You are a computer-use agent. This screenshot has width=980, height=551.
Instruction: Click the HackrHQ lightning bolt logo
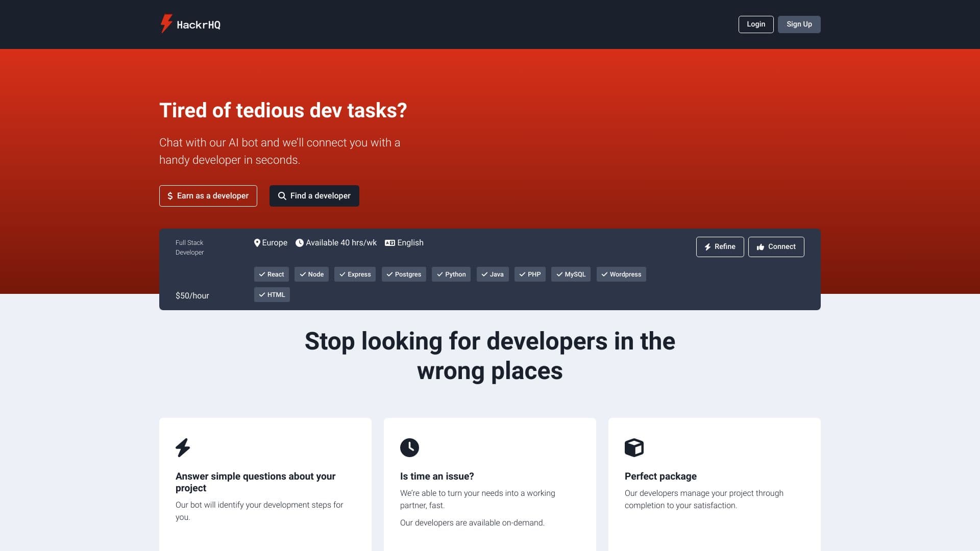point(166,23)
